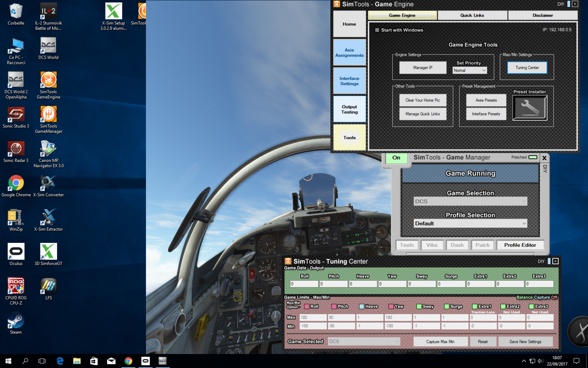Open Microsoft Edge from the taskbar
Viewport: 588px width, 368px height.
click(60, 361)
